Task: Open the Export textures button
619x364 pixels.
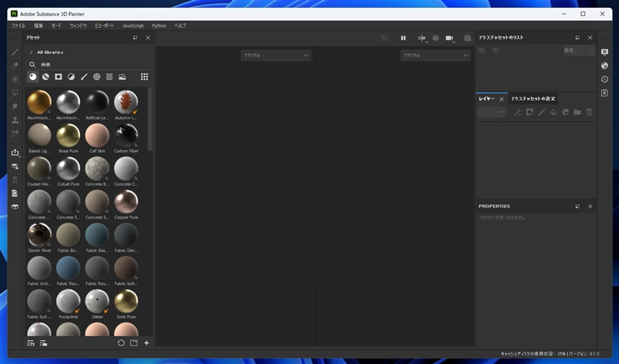Action: (15, 153)
